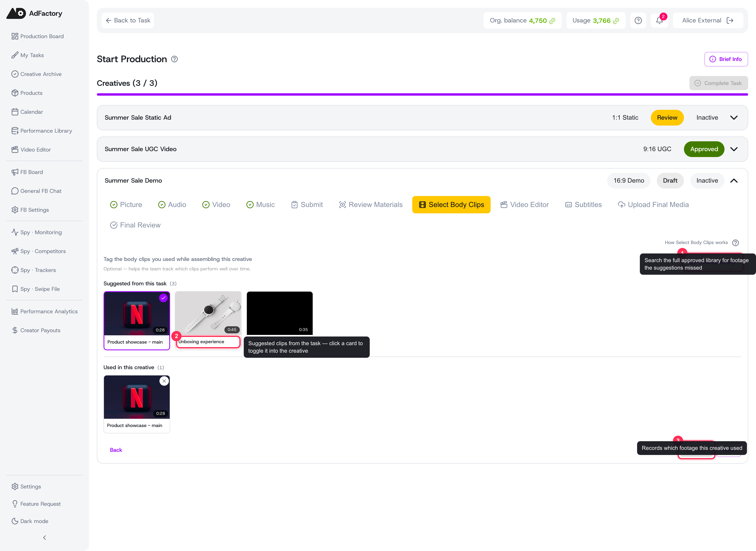Select the black 0:35 suggested clip
The width and height of the screenshot is (756, 551).
click(280, 313)
